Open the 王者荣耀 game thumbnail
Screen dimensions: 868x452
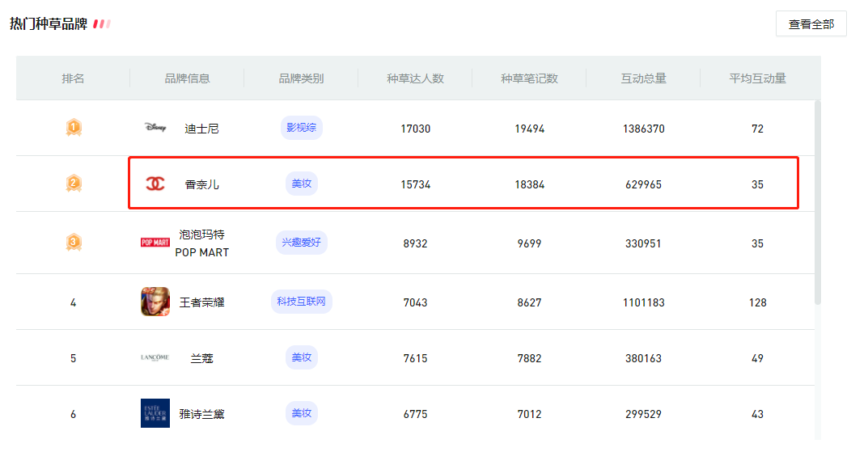(155, 302)
